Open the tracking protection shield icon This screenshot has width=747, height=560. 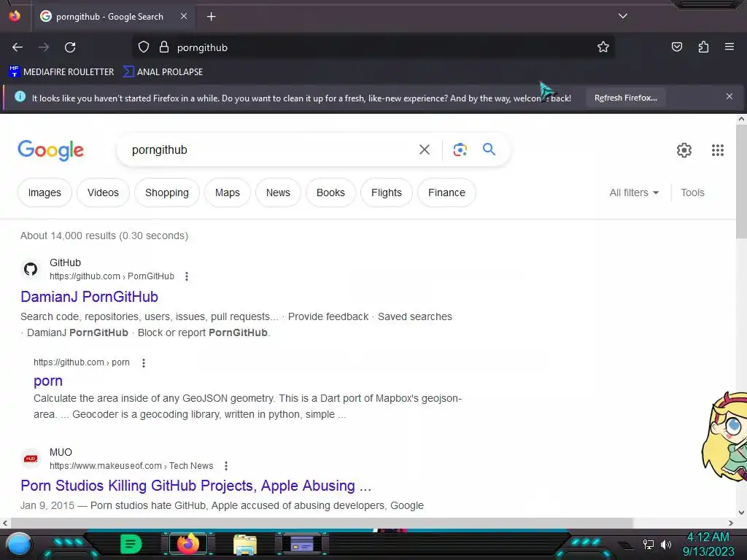(x=144, y=47)
